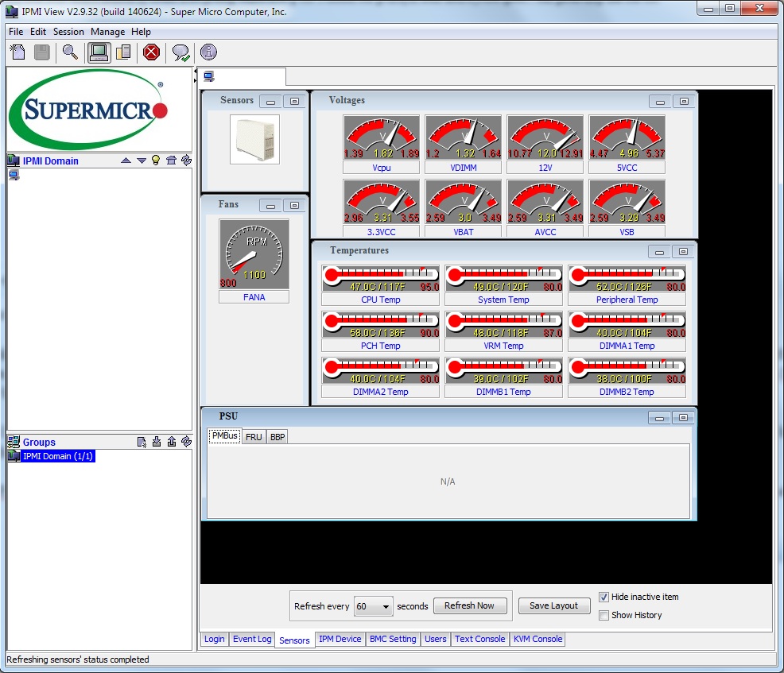Screen dimensions: 784x673
Task: Open the refresh interval dropdown showing 60
Action: 374,606
